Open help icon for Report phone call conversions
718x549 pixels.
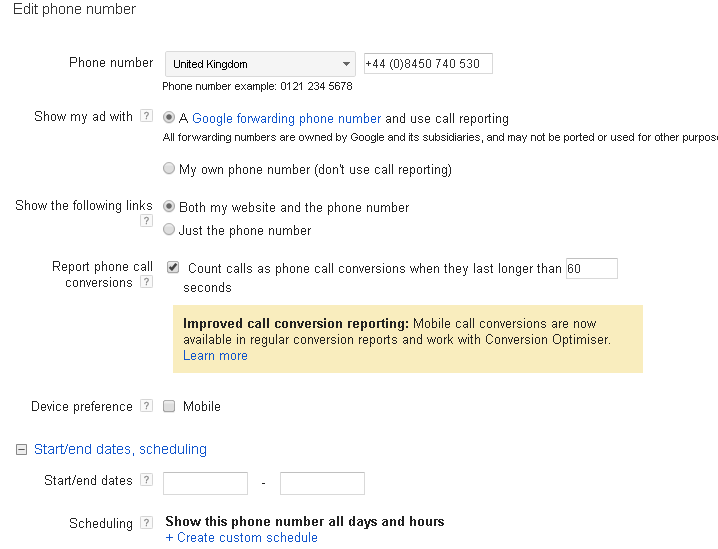(x=147, y=283)
